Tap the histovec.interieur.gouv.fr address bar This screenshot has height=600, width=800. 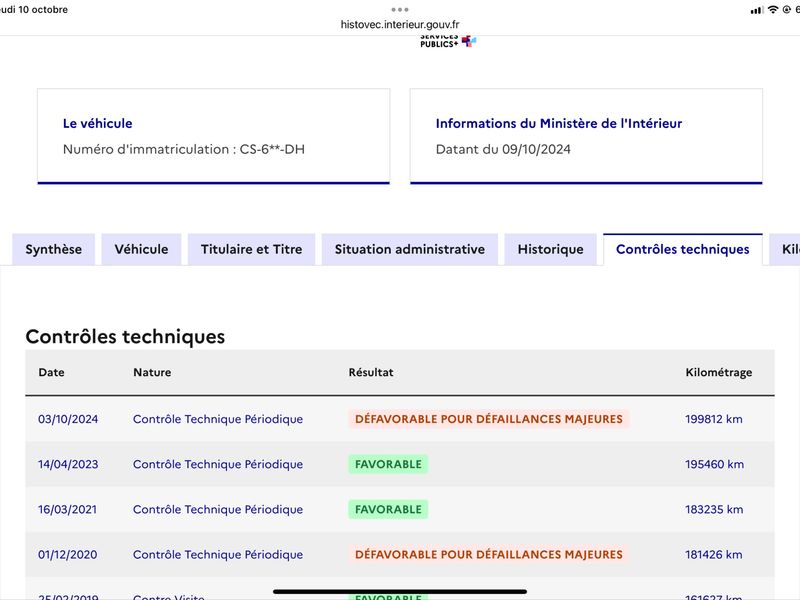(400, 24)
